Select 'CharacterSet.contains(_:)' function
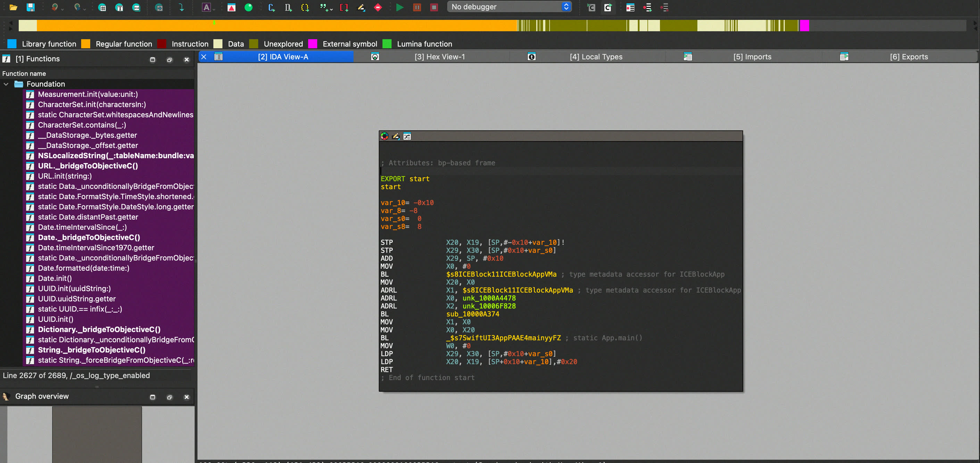Screen dimensions: 980x463 82,125
